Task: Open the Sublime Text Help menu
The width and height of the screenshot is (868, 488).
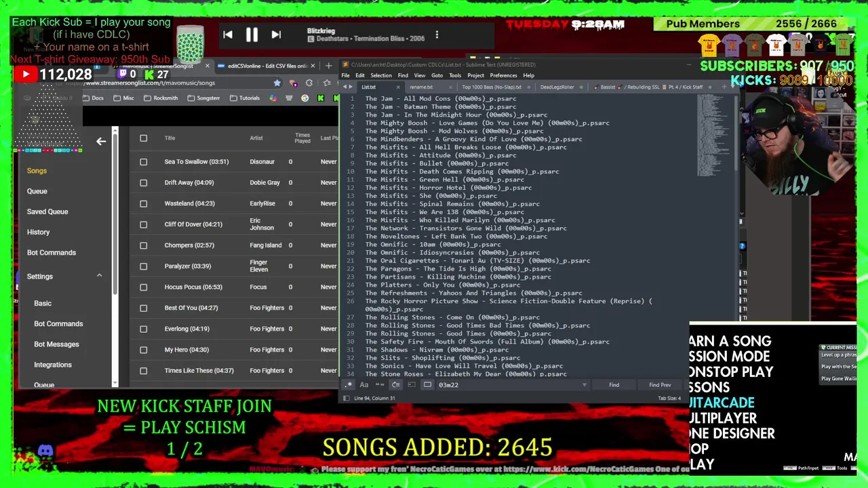Action: coord(528,75)
